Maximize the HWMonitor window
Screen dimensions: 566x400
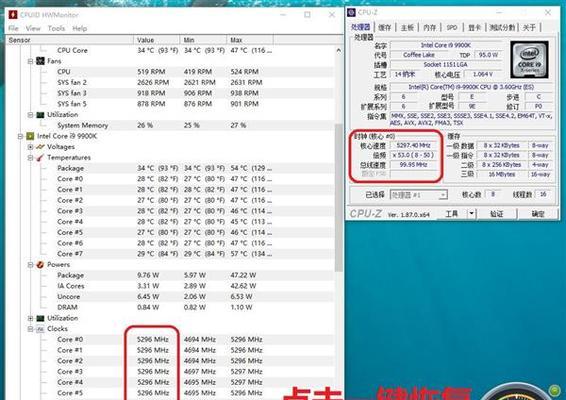pyautogui.click(x=307, y=14)
